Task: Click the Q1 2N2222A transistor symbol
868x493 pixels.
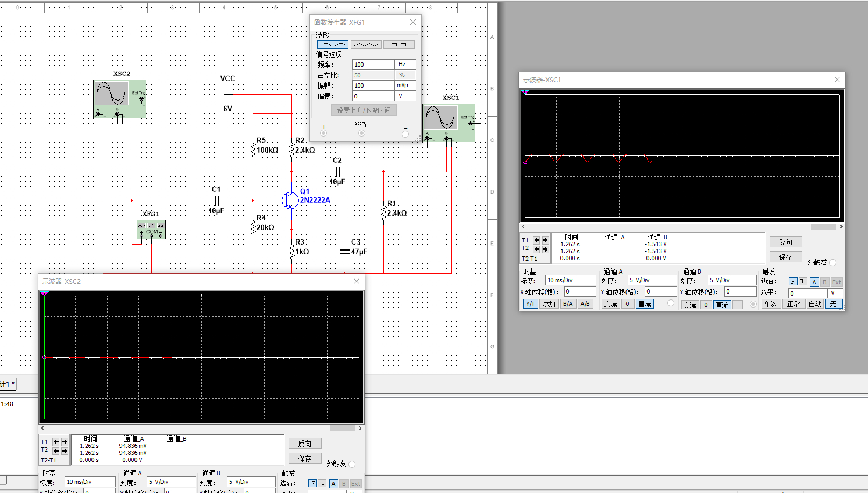Action: (x=290, y=200)
